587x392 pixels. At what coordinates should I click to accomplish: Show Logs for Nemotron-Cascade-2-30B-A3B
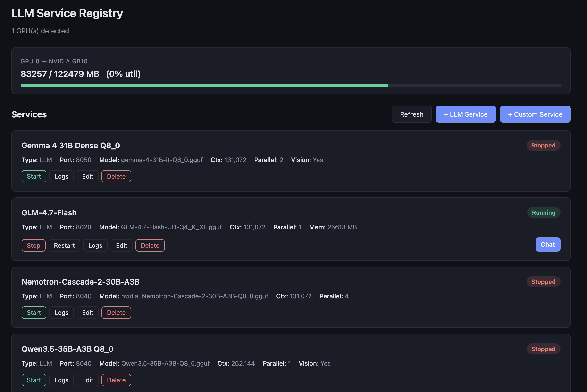tap(61, 312)
